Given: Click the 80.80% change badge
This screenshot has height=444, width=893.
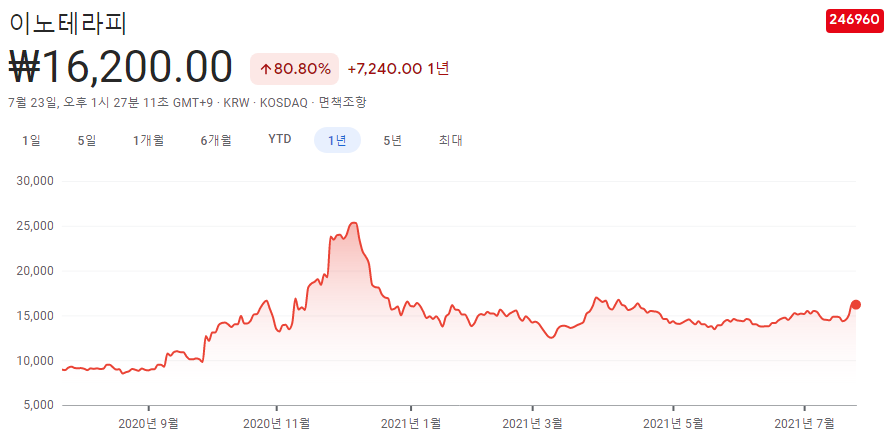Looking at the screenshot, I should click(294, 69).
